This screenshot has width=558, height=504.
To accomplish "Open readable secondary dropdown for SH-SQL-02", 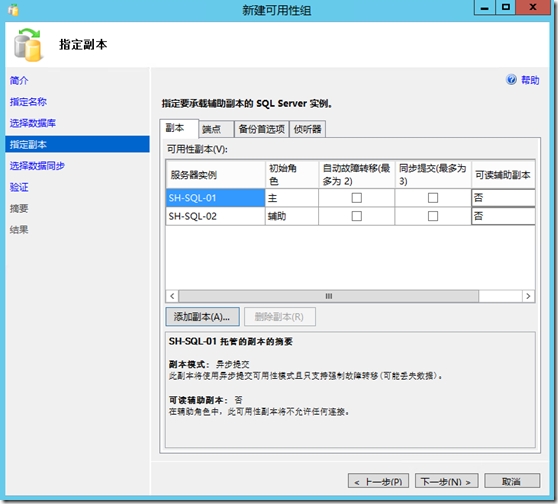I will (503, 216).
